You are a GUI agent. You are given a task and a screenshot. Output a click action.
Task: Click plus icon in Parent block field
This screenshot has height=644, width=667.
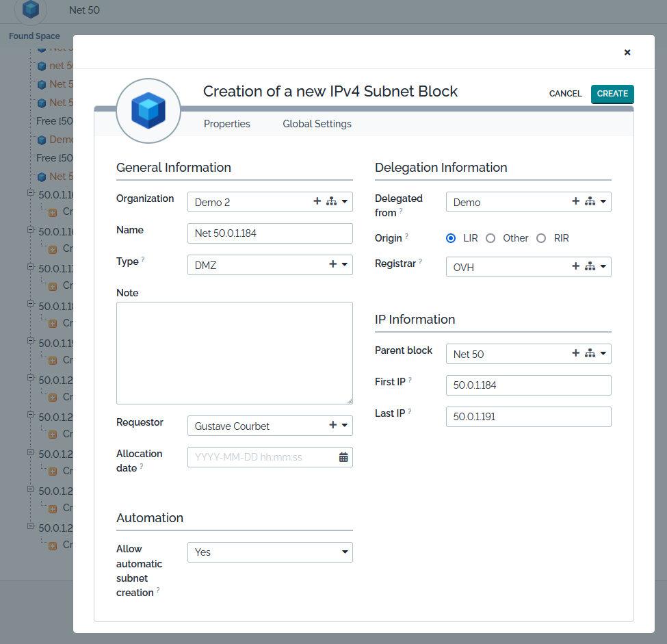tap(575, 354)
